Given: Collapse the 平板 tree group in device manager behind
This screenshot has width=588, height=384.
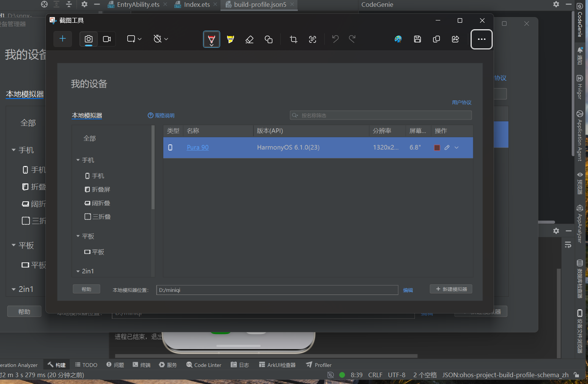Looking at the screenshot, I should [x=14, y=245].
